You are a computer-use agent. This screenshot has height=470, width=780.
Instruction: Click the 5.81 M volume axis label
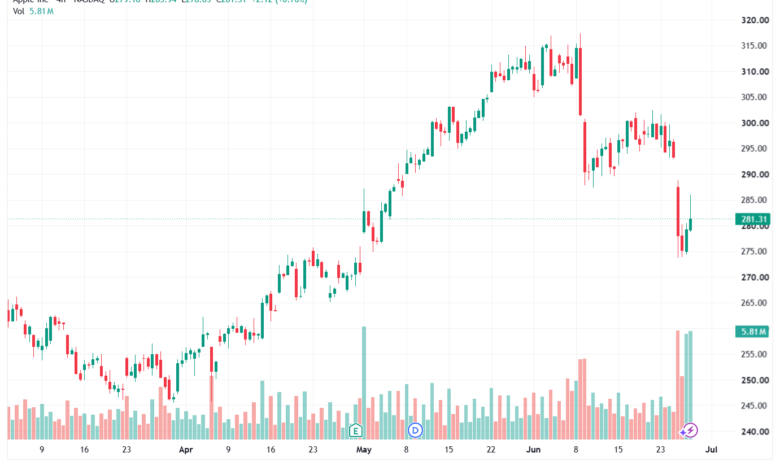pyautogui.click(x=753, y=332)
